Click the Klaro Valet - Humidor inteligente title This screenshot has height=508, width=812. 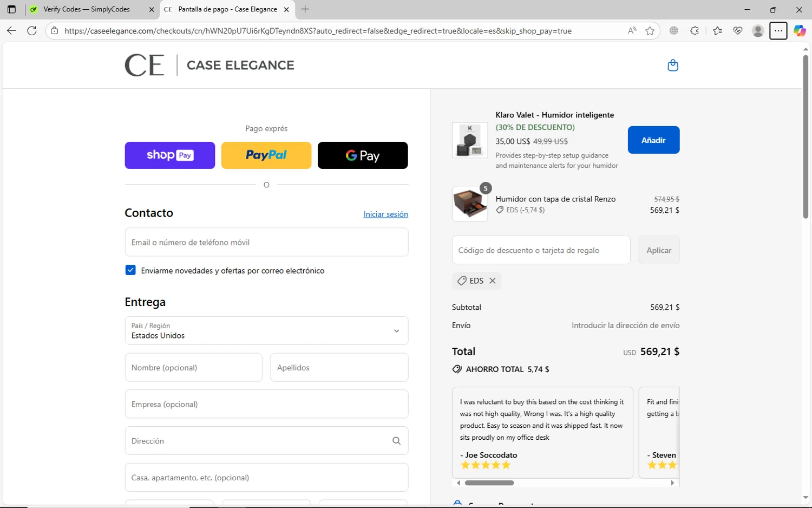click(x=555, y=115)
